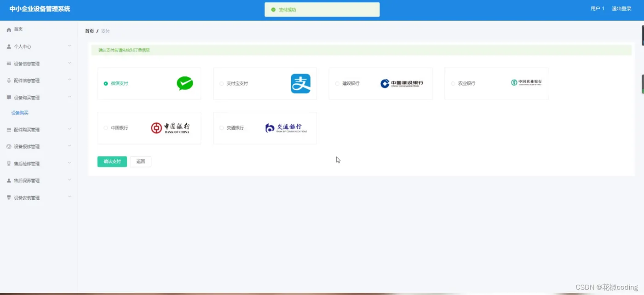Click the user icon beside 售后保养管理
Image resolution: width=644 pixels, height=295 pixels.
[x=9, y=180]
